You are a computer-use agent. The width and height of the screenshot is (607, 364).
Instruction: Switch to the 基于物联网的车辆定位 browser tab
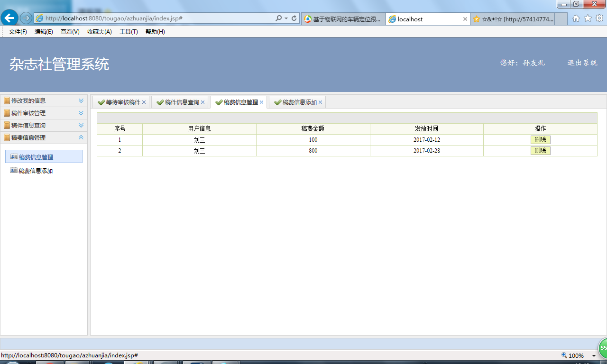pyautogui.click(x=344, y=19)
